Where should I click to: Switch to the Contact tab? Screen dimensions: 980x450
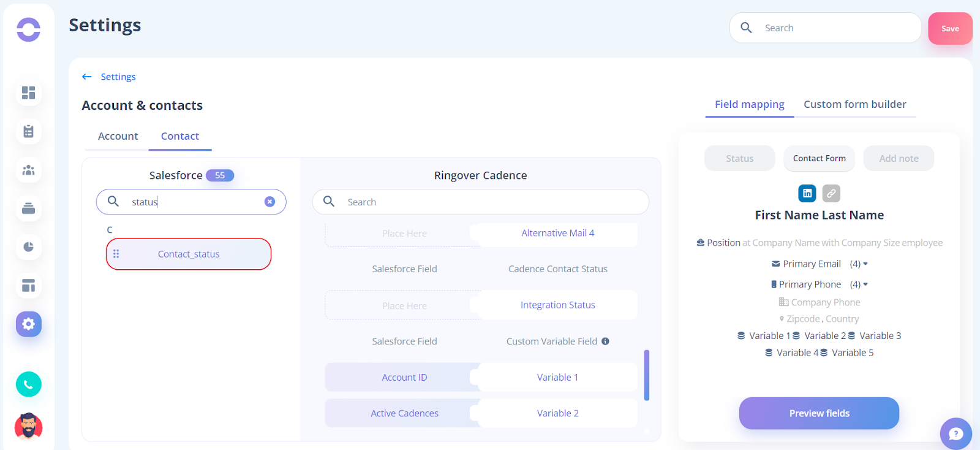tap(180, 136)
